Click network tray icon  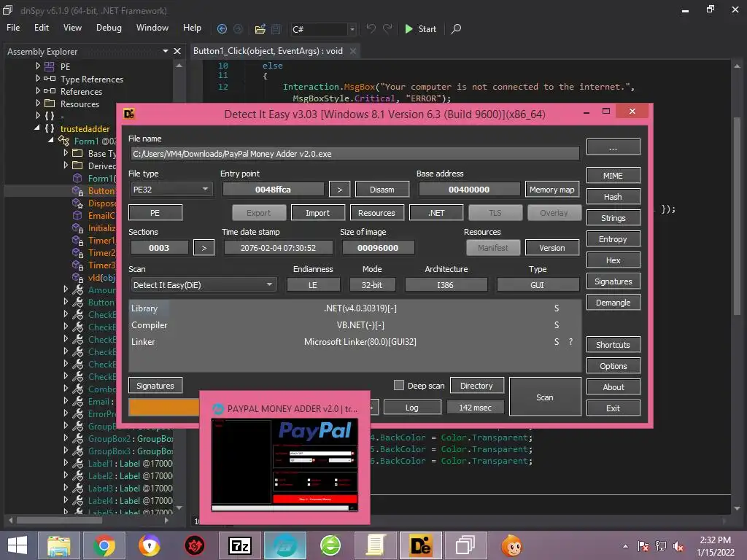tap(661, 546)
